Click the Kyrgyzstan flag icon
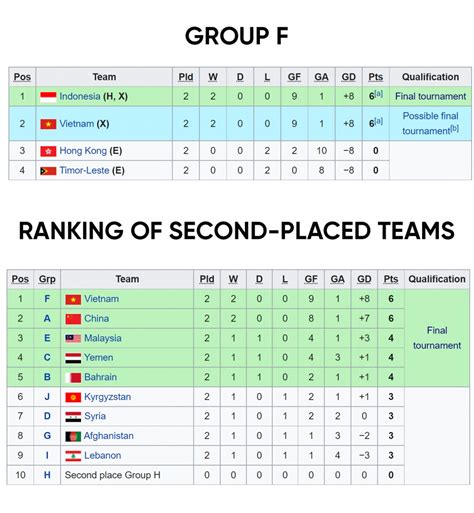Viewport: 474px width, 513px height. pyautogui.click(x=73, y=397)
